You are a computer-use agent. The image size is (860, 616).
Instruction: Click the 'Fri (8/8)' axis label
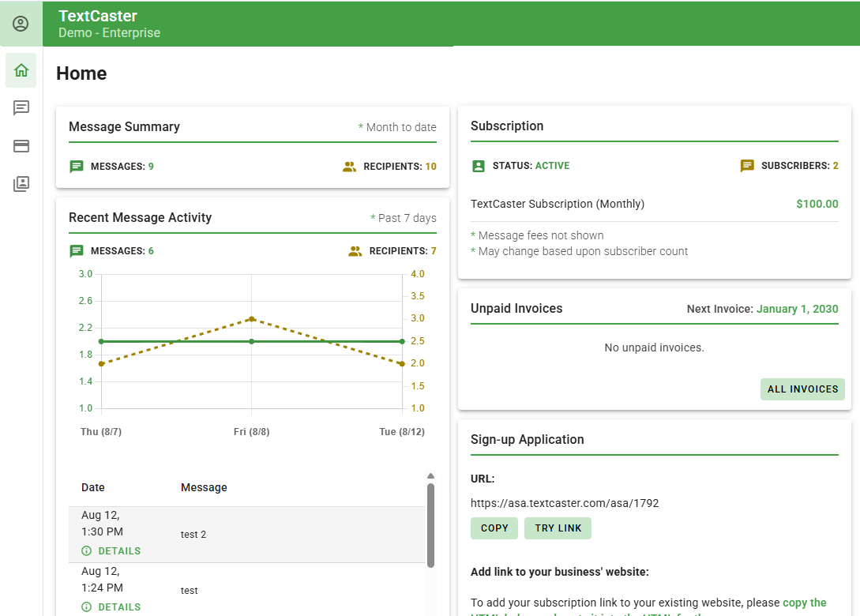click(x=252, y=432)
